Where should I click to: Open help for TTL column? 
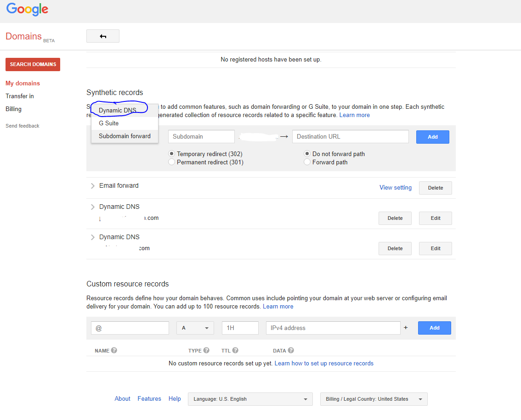[x=235, y=350]
